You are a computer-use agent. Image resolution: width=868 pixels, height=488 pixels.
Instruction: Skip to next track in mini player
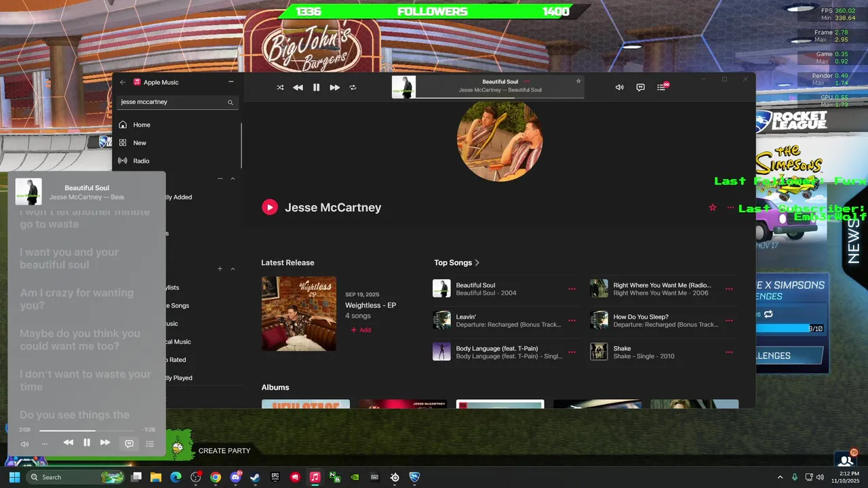point(105,443)
